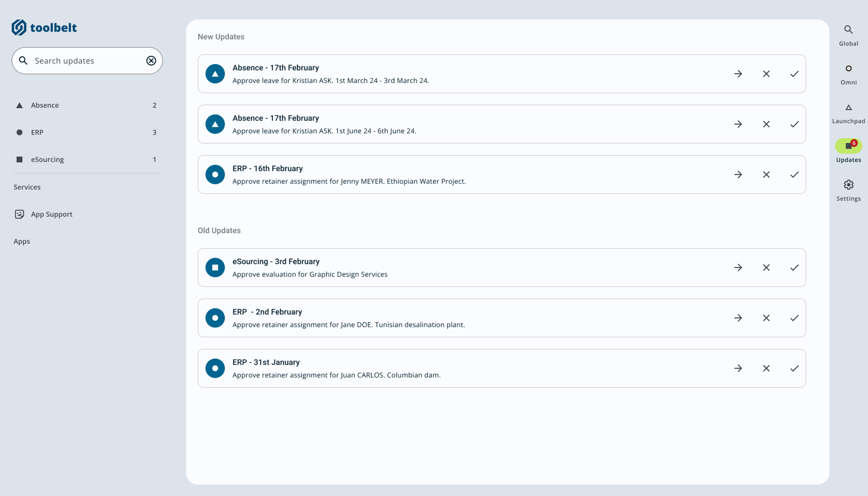Approve Juan CARLOS retainer with checkmark
Viewport: 868px width, 496px height.
click(794, 368)
